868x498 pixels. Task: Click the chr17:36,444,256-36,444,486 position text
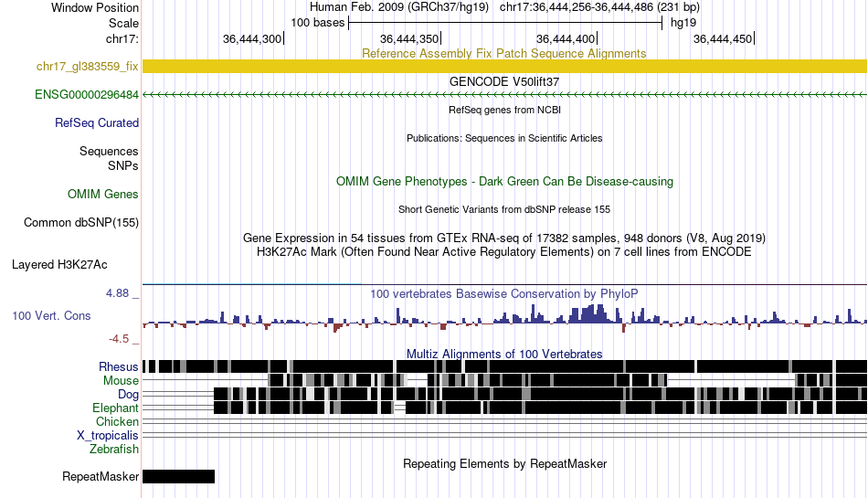point(599,7)
